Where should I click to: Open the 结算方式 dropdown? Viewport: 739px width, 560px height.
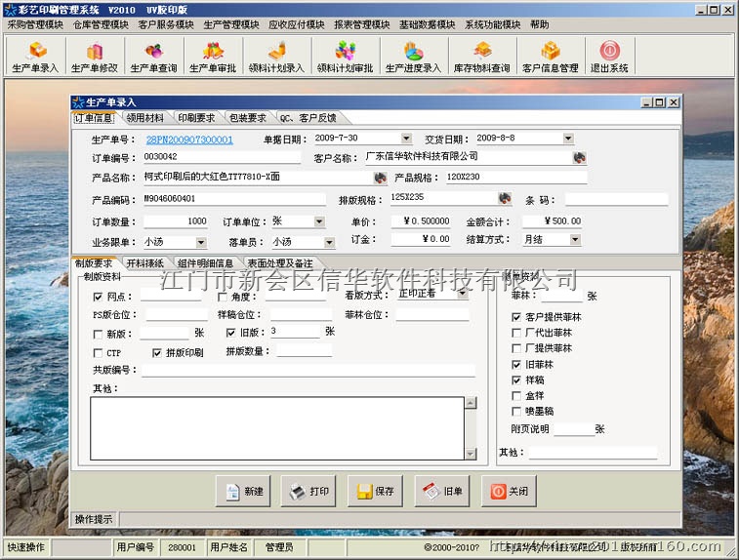[575, 240]
